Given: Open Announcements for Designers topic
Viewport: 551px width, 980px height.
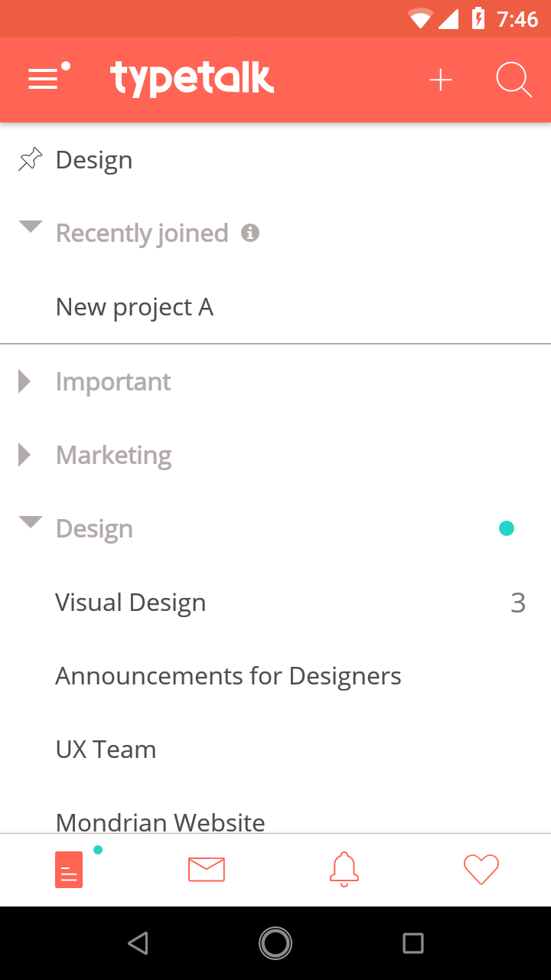Looking at the screenshot, I should click(275, 676).
